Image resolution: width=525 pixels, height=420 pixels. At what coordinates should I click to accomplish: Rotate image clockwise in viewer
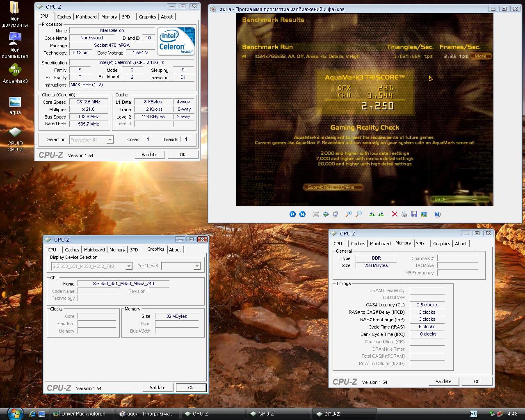pyautogui.click(x=372, y=214)
